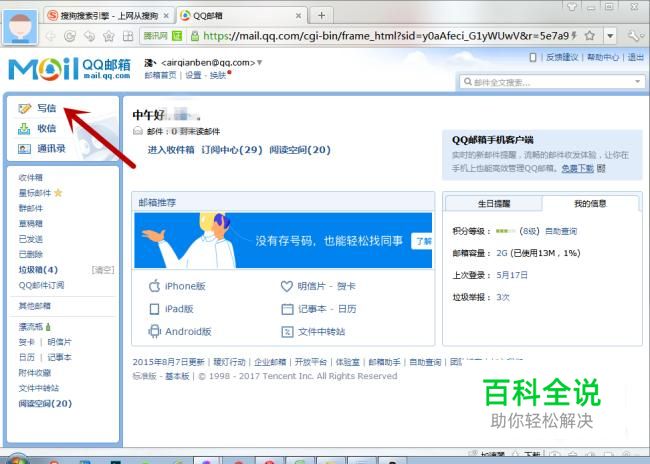
Task: Click [清空] to empty the 垃圾箱
Action: click(103, 270)
